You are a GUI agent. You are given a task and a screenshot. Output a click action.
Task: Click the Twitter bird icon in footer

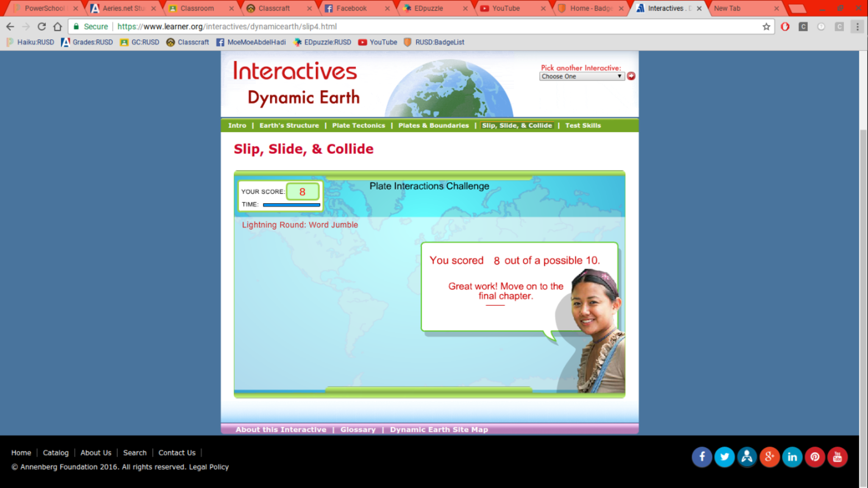[x=724, y=457]
